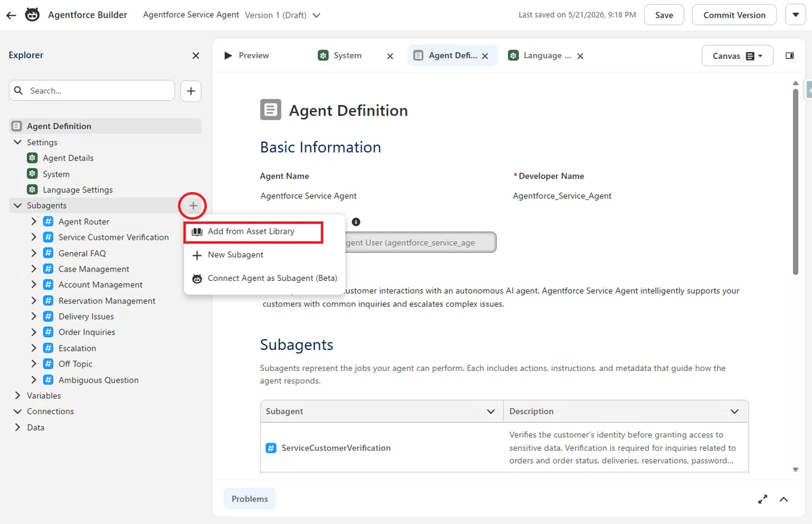Close the System tab
812x524 pixels.
[390, 56]
